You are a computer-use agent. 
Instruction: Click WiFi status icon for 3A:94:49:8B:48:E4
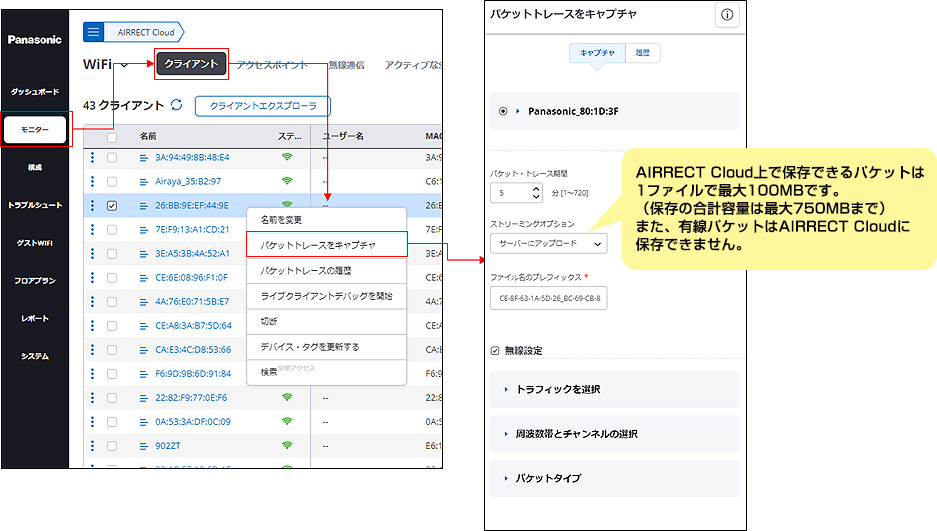[x=287, y=157]
